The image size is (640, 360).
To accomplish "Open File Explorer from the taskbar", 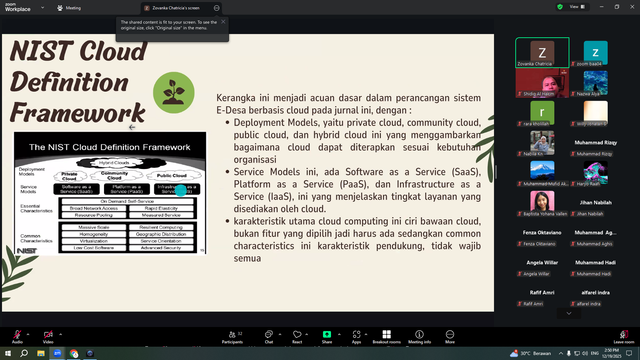I will tap(40, 353).
